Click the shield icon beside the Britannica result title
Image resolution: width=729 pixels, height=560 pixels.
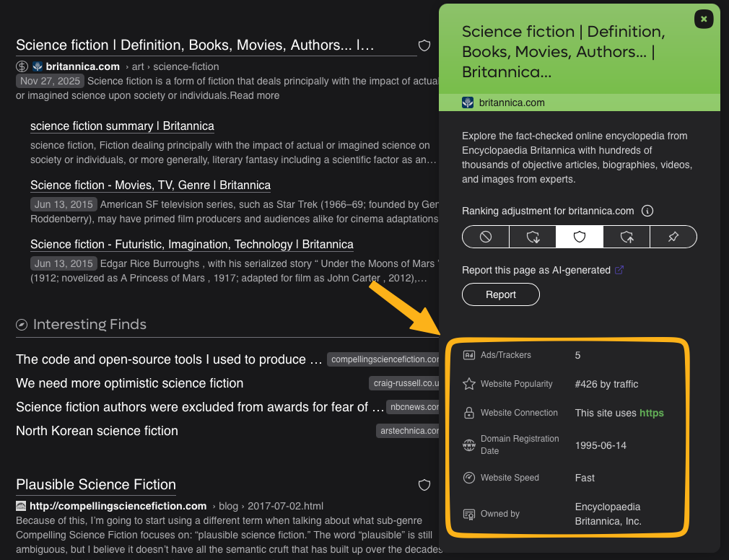[x=424, y=45]
